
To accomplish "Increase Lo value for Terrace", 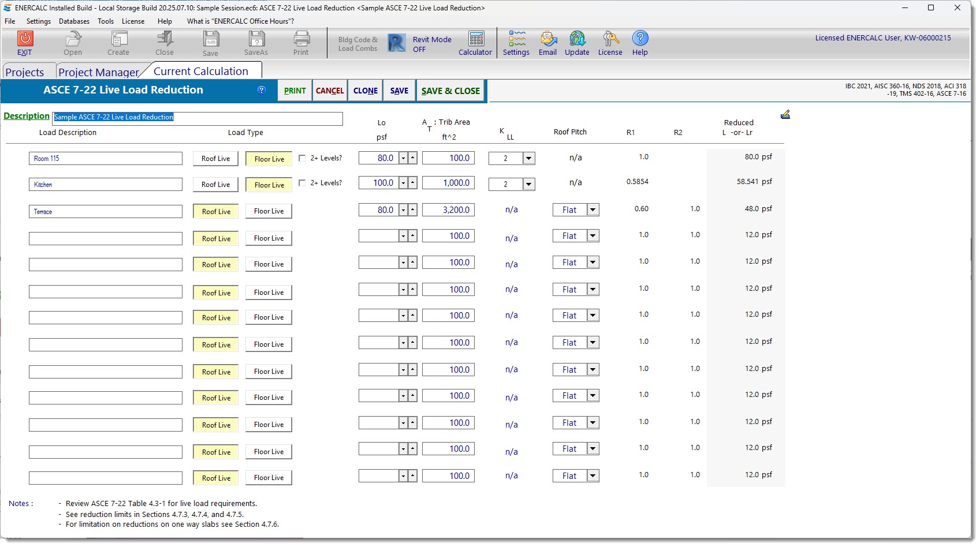I will tap(412, 210).
